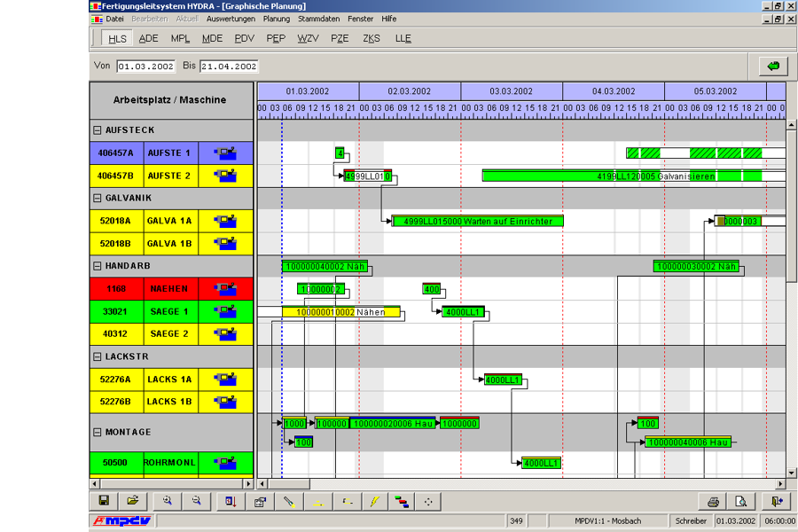Switch to the MDE module tab
Viewport: 798px width, 532px height.
coord(212,39)
